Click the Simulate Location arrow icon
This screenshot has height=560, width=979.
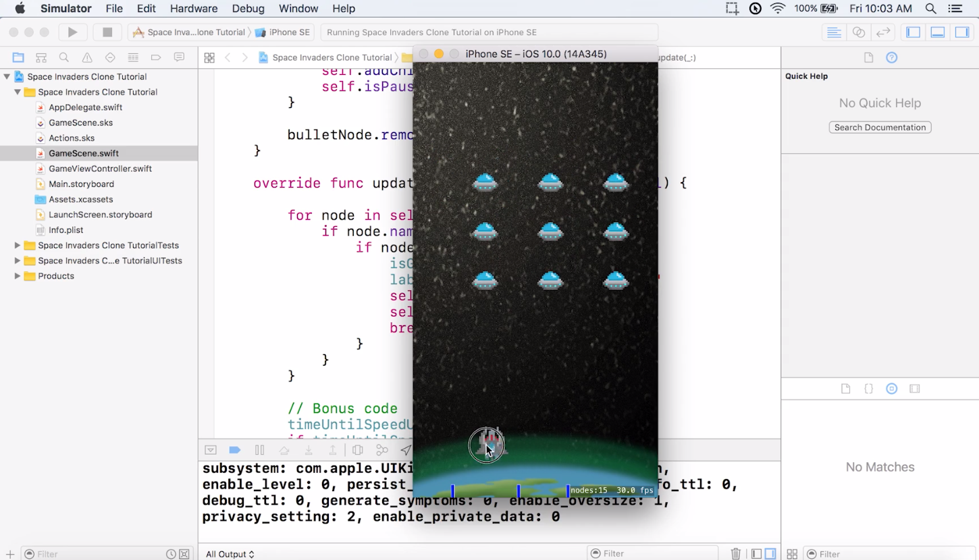[406, 450]
